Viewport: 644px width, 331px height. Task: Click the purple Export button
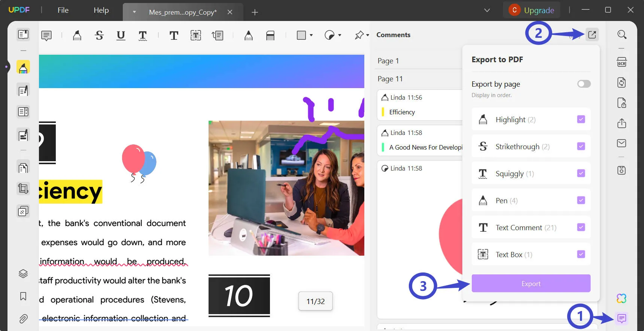point(531,283)
